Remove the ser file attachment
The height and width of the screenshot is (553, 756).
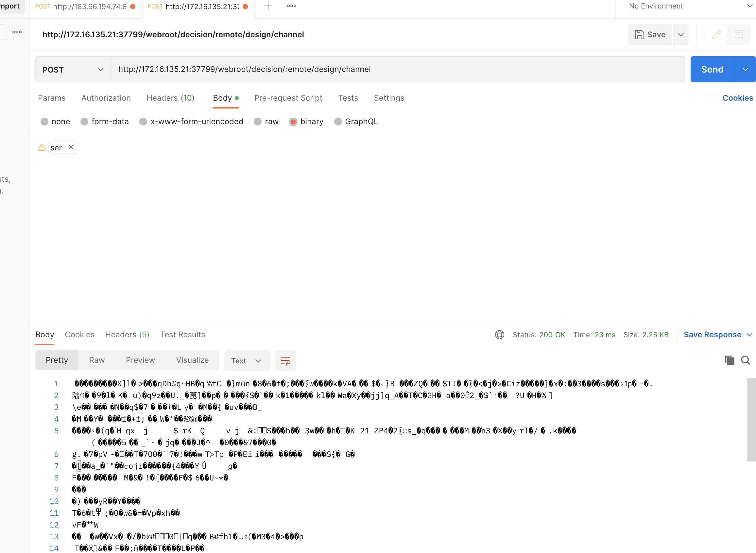coord(71,147)
